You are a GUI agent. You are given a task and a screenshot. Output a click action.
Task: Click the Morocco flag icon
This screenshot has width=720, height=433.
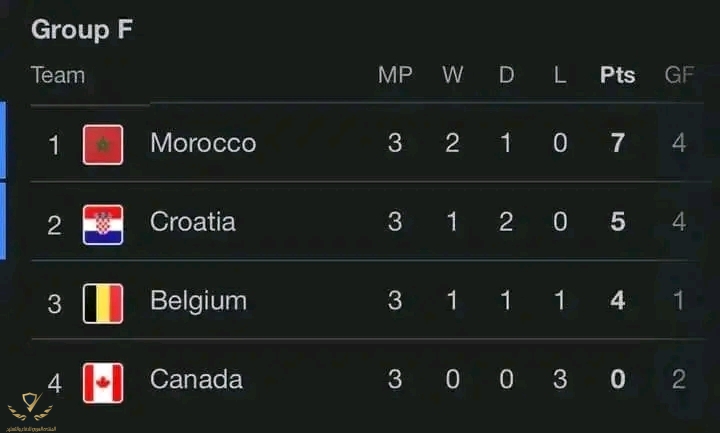[103, 145]
